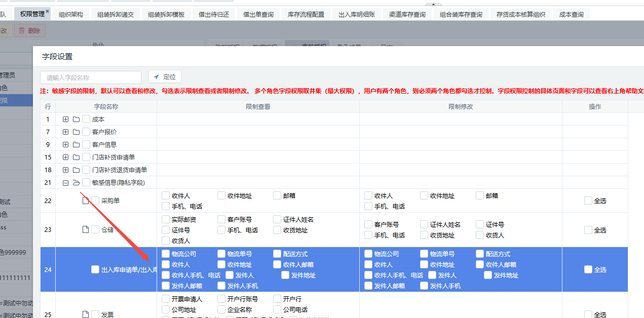
Task: Click the document icon beside 采购单
Action: 86,201
